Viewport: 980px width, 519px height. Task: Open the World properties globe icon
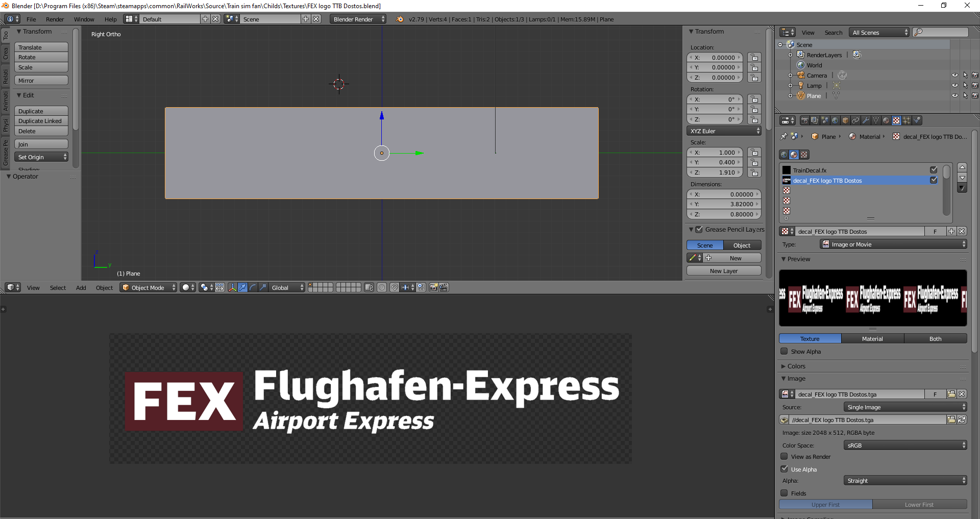point(835,120)
